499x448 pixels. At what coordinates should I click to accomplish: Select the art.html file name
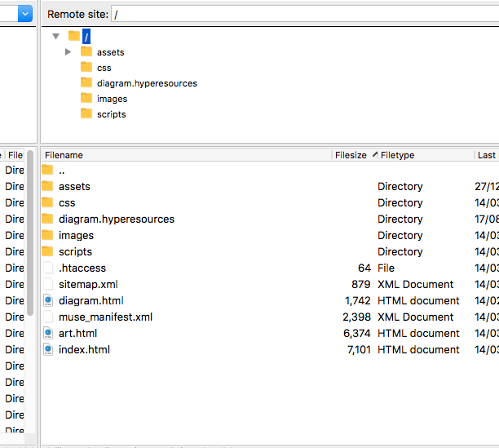[x=77, y=334]
